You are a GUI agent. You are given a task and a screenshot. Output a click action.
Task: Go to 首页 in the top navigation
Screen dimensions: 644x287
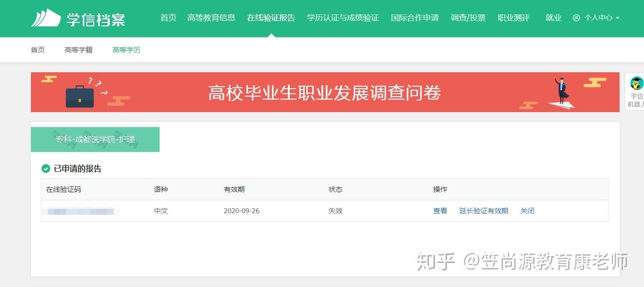pos(168,18)
